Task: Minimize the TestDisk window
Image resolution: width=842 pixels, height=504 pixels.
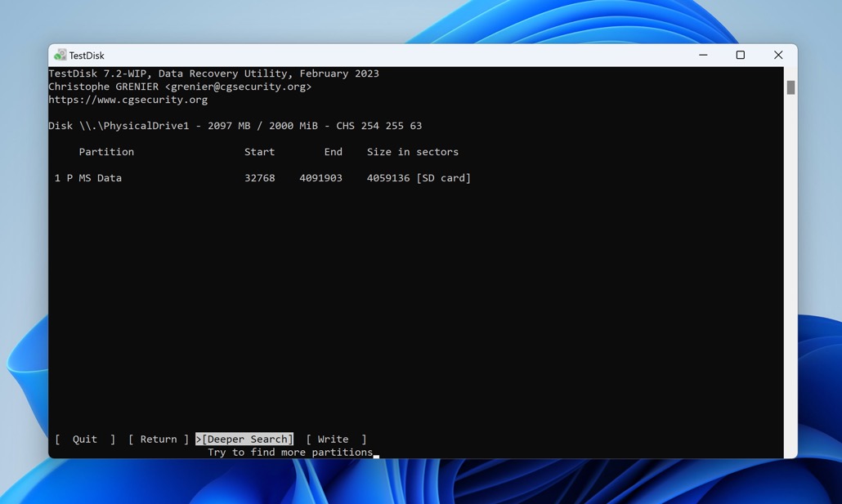Action: point(703,55)
